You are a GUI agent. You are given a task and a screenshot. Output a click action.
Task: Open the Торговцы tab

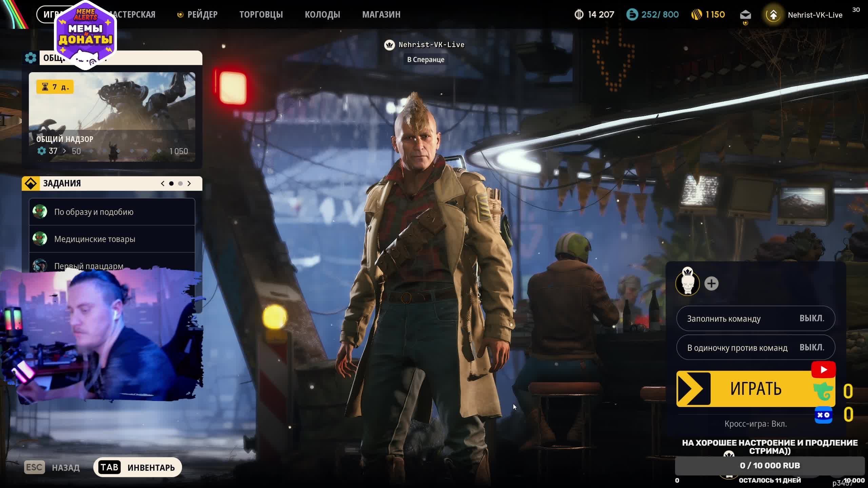tap(261, 15)
